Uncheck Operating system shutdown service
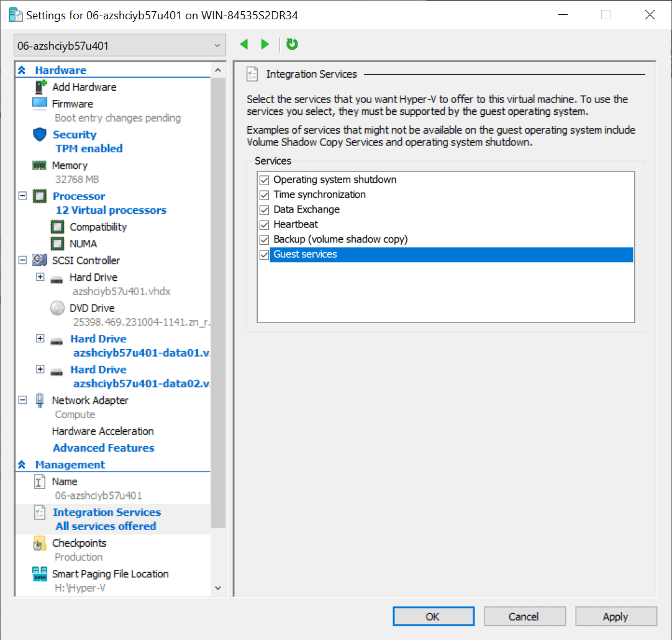This screenshot has width=672, height=640. (265, 180)
